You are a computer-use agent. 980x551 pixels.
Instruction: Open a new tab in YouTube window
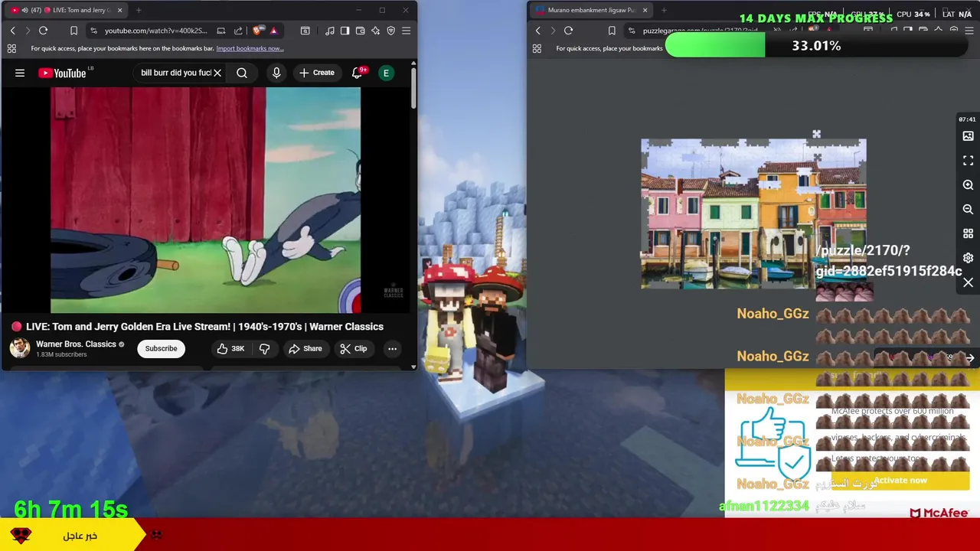(139, 10)
